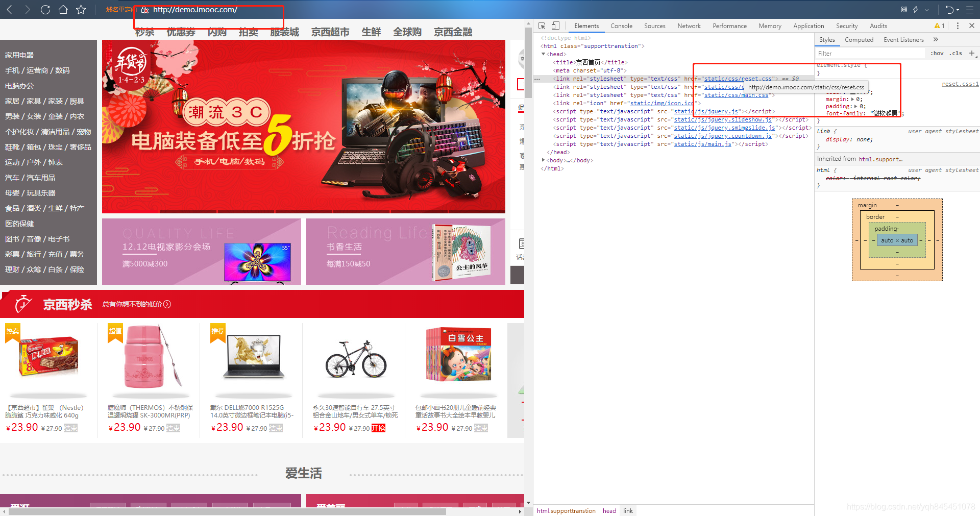Open the browser apps grid icon
The image size is (980, 516).
point(904,10)
